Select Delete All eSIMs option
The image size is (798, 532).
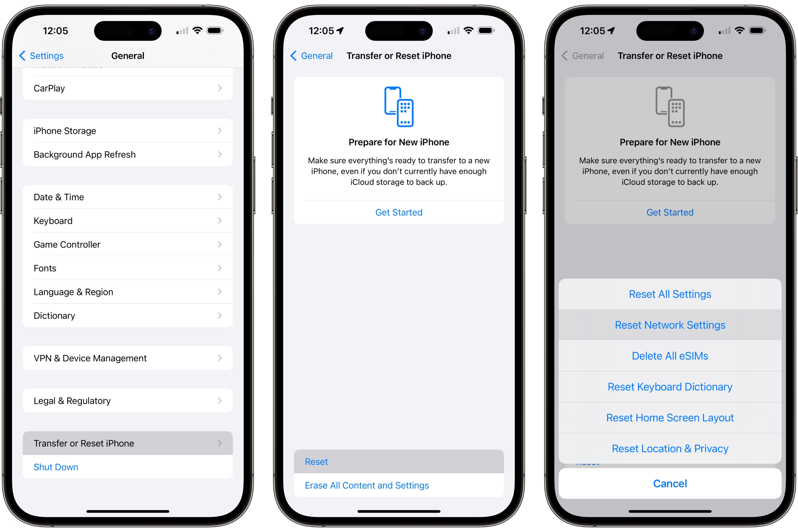point(670,355)
